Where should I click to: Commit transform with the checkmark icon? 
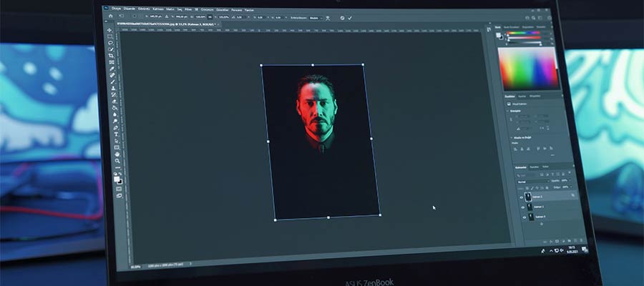pos(351,18)
